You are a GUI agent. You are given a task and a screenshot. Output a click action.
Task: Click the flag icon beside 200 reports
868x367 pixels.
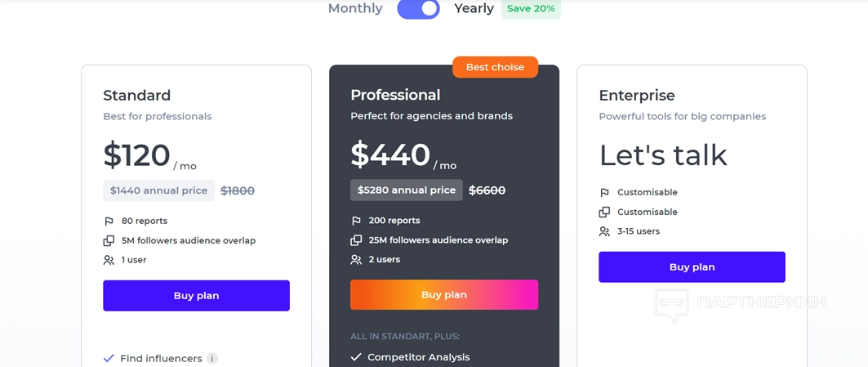[x=356, y=221]
